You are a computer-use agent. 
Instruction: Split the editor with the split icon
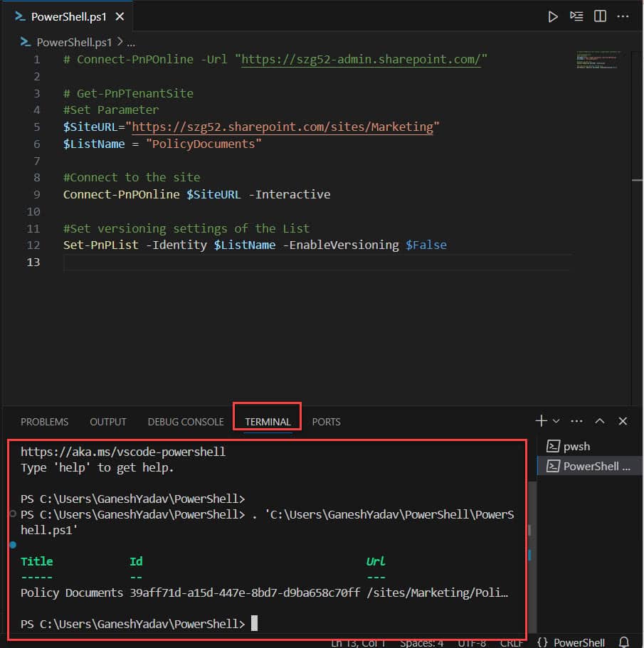click(600, 16)
